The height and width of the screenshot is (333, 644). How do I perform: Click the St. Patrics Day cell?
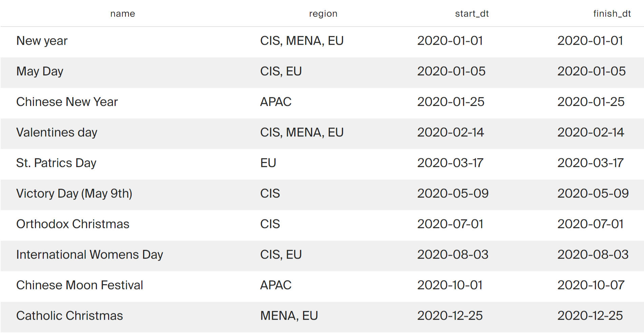[x=56, y=163]
